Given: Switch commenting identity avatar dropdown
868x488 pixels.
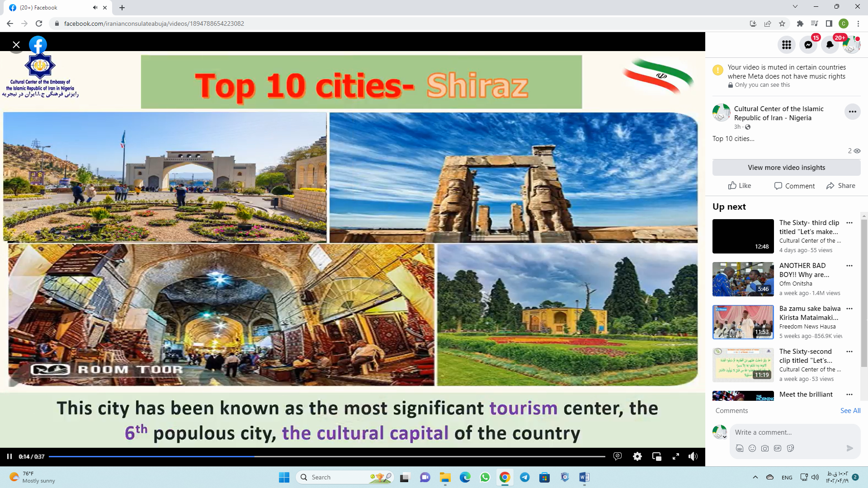Looking at the screenshot, I should point(720,432).
